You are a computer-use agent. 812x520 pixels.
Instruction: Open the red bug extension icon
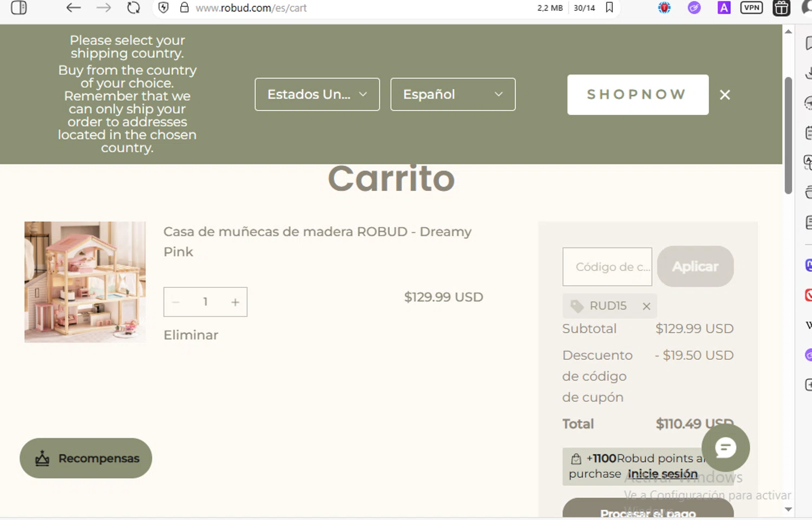point(664,8)
